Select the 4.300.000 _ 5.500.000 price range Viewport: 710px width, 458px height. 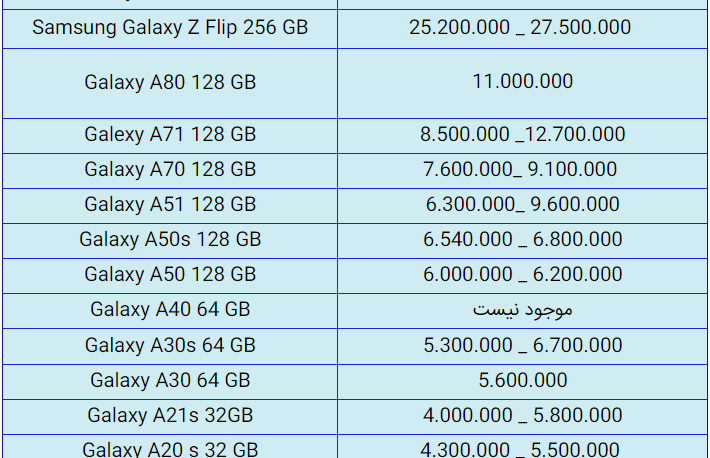tap(520, 449)
